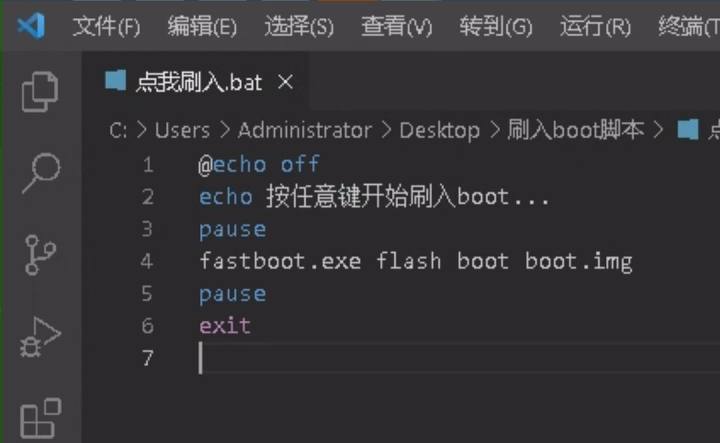Open the 选择(S) menu
720x443 pixels.
click(299, 27)
